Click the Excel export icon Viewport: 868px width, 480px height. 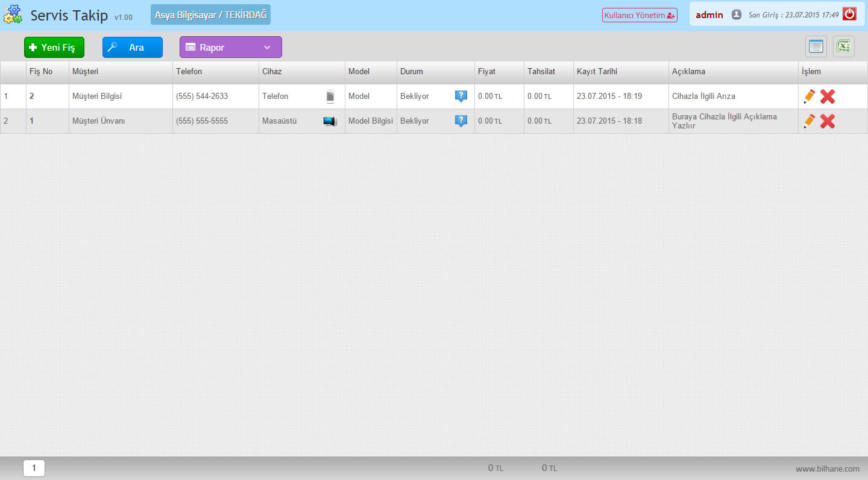click(843, 46)
